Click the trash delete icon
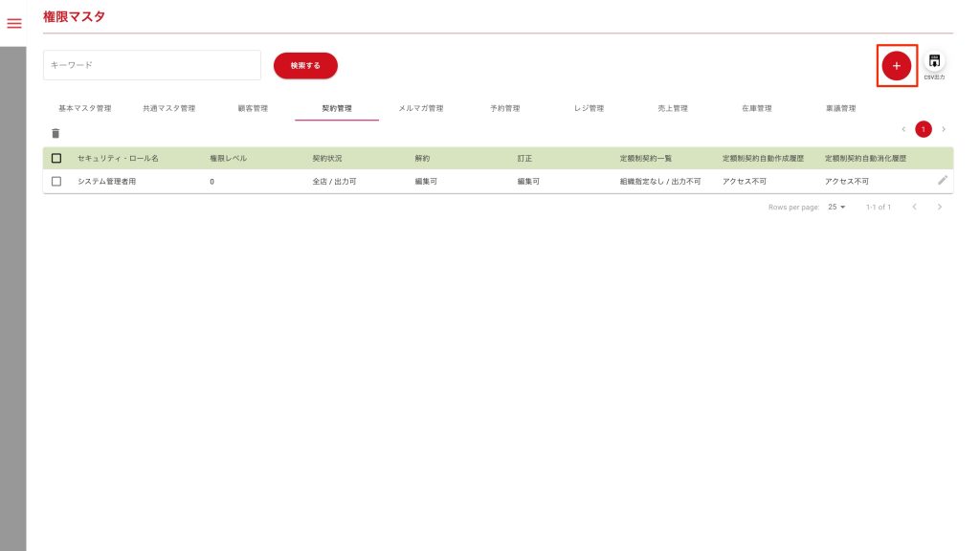The width and height of the screenshot is (980, 551). pos(56,134)
